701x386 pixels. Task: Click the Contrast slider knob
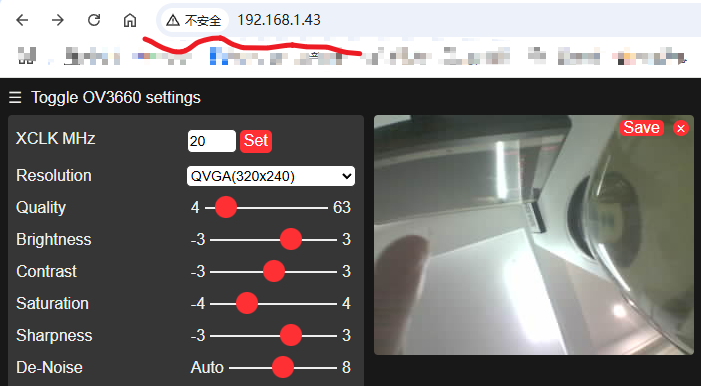click(274, 271)
